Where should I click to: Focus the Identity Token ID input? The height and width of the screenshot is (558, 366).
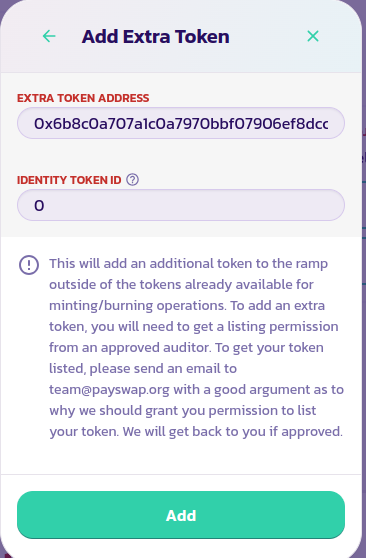click(181, 205)
